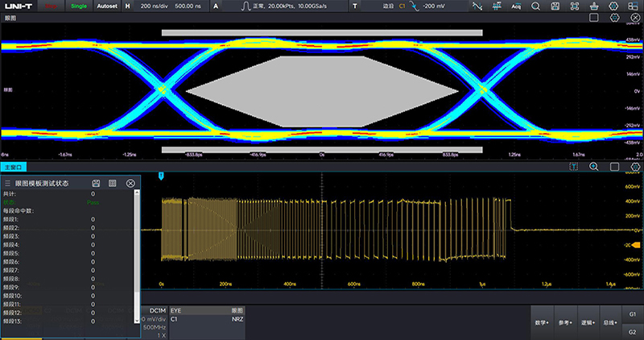Run Autoset
This screenshot has height=340, width=644.
(x=107, y=6)
